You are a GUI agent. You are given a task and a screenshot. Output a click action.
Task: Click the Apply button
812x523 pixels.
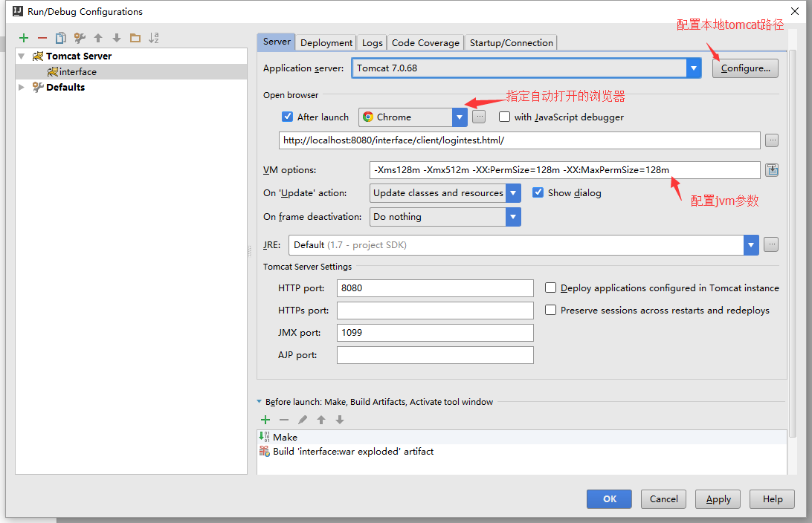tap(718, 499)
